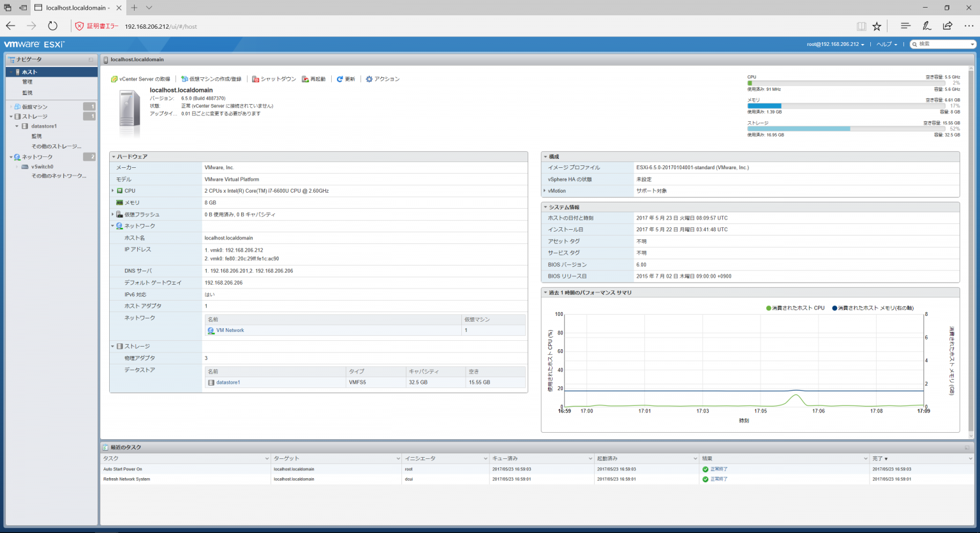
Task: Expand the CPU row in the hardware panel
Action: pos(114,191)
